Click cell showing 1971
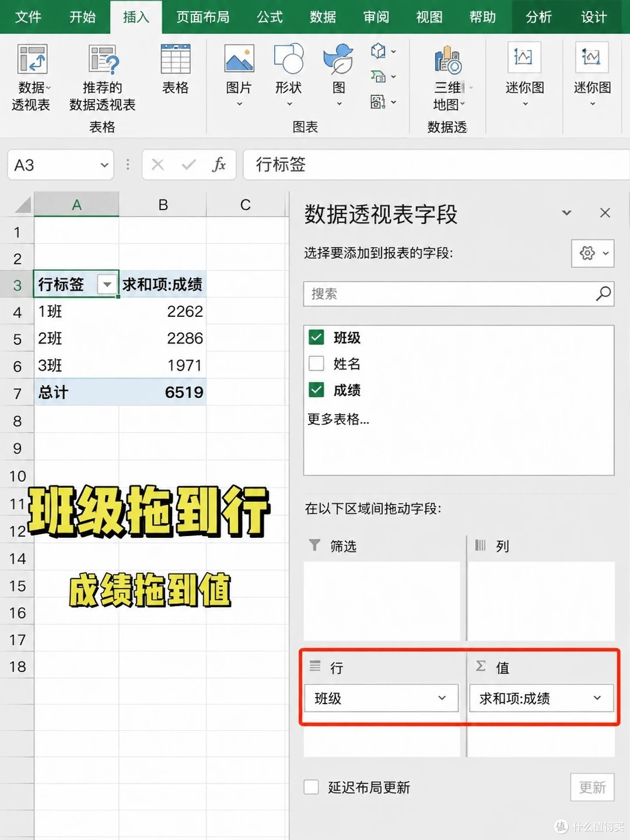 (163, 365)
